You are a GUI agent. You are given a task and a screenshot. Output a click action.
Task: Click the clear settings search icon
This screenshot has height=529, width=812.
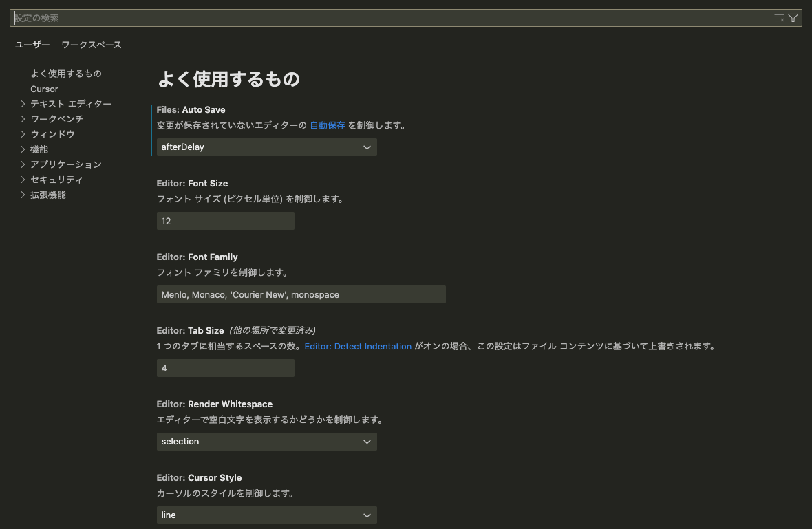(779, 18)
